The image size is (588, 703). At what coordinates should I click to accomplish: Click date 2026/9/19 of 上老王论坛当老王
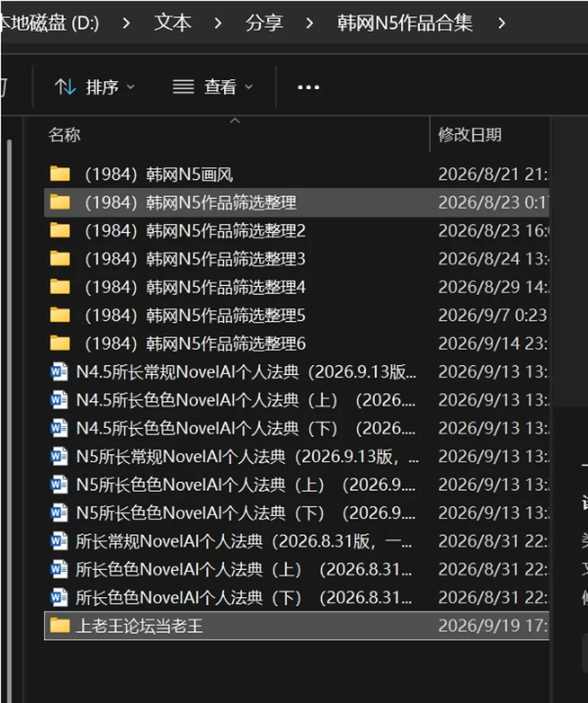pos(493,626)
